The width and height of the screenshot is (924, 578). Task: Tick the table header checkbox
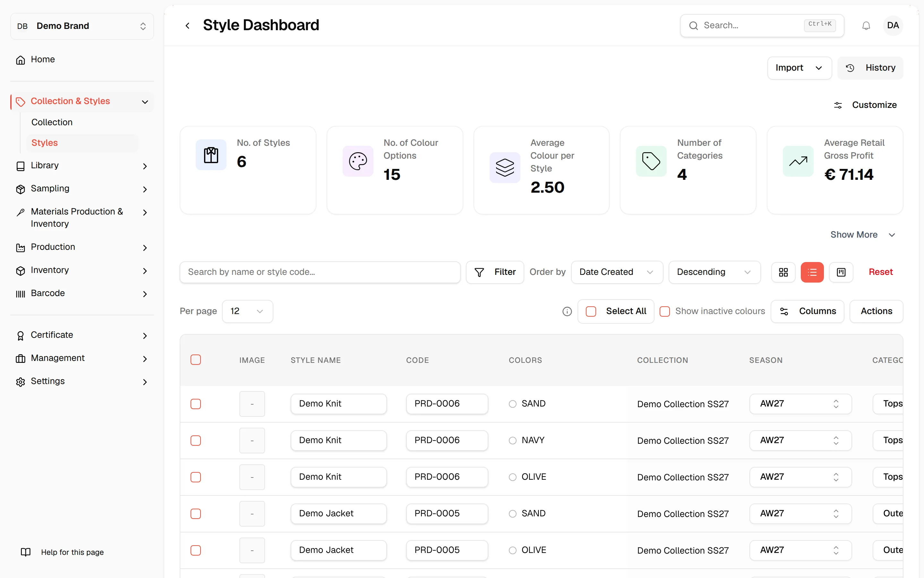pos(195,360)
